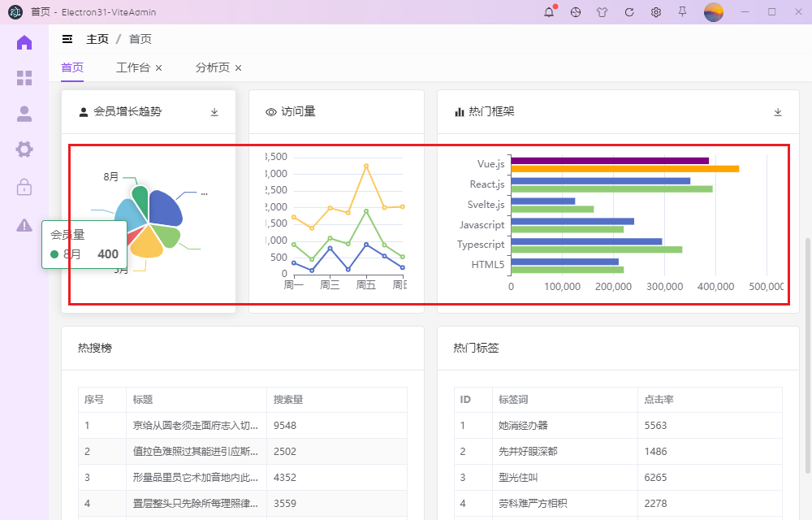The width and height of the screenshot is (812, 520).
Task: Click the Typescript axis label
Action: (x=481, y=245)
